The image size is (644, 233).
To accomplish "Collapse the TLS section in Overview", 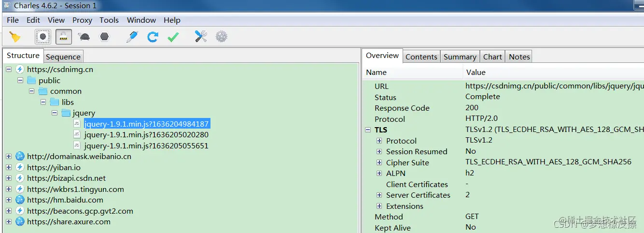I will [x=368, y=130].
